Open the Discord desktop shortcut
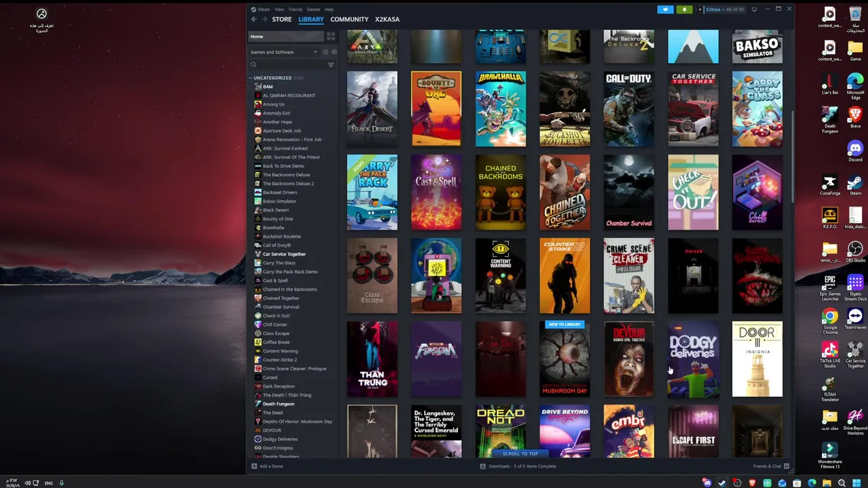 (855, 150)
